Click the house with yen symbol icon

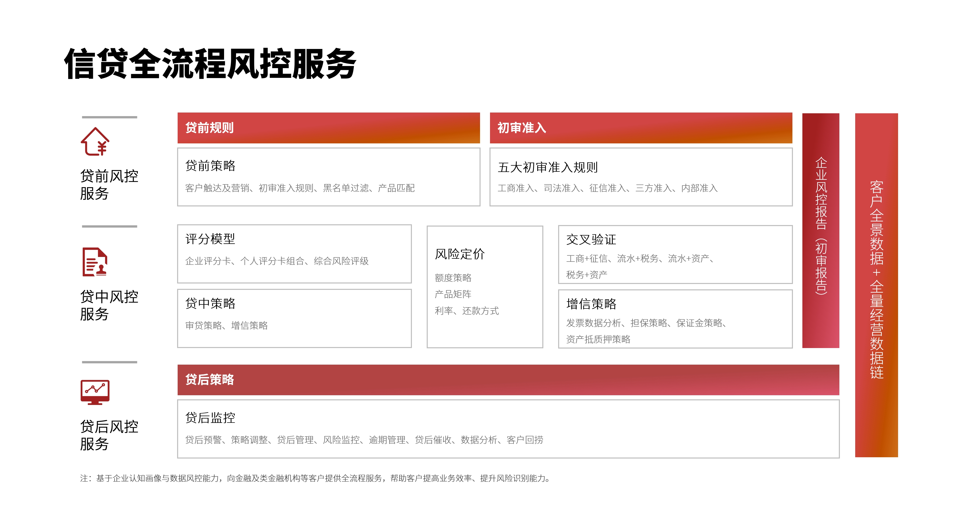[95, 142]
